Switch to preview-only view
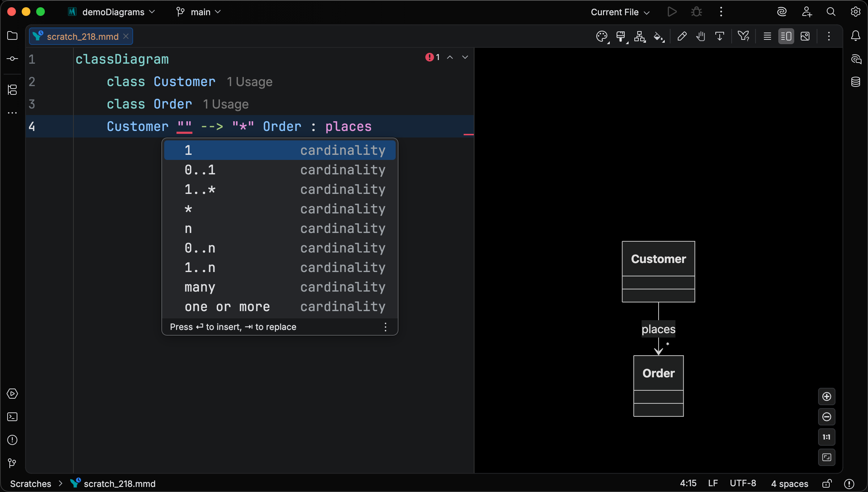868x492 pixels. coord(805,36)
